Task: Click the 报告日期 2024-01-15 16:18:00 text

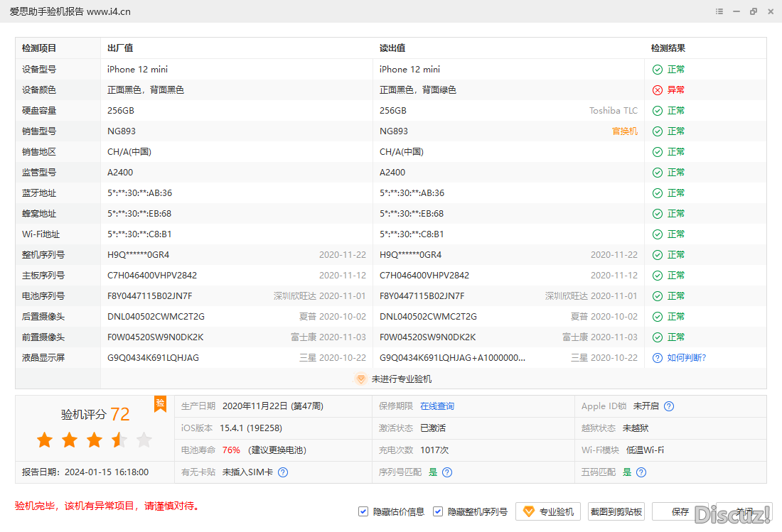Action: [x=85, y=472]
